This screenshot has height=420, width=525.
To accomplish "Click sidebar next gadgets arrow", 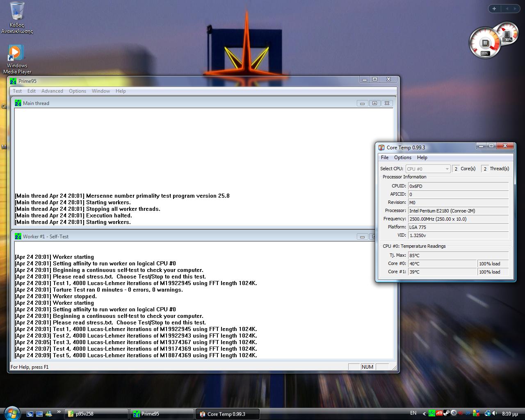I will pos(515,9).
